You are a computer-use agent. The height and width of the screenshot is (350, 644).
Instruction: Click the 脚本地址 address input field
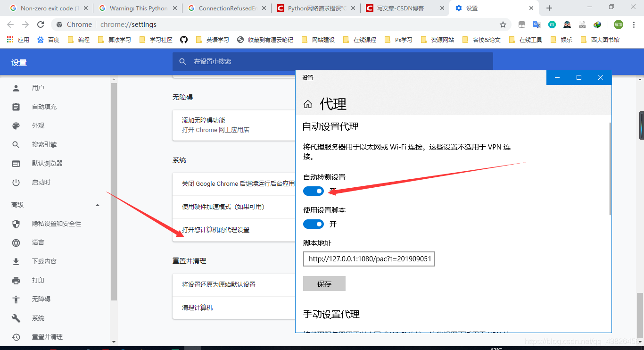coord(369,259)
